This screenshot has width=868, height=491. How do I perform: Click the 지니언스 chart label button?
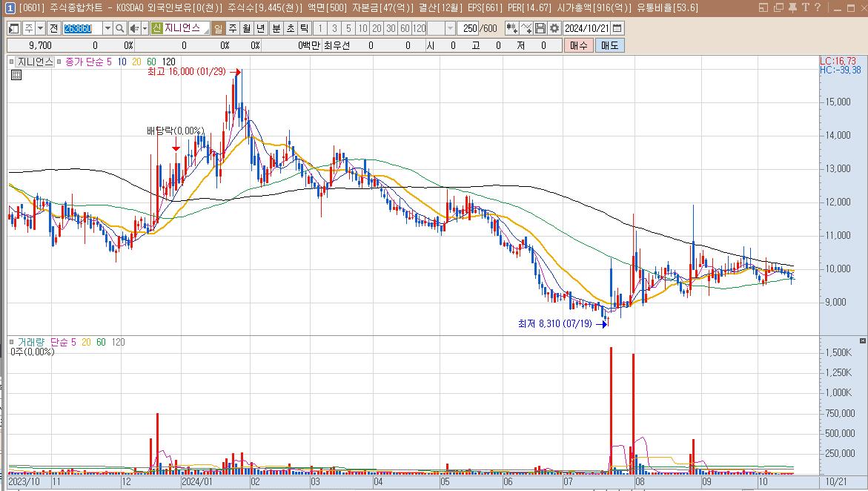(34, 62)
